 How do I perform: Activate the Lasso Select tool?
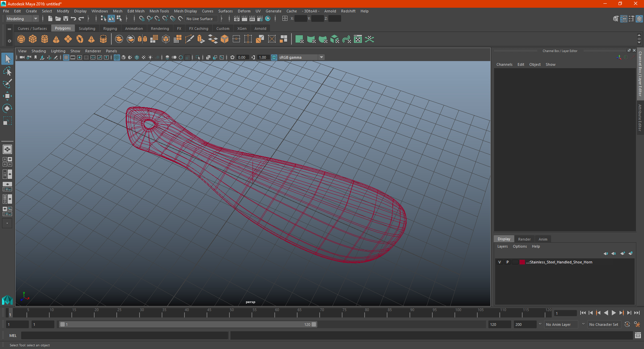tap(7, 71)
